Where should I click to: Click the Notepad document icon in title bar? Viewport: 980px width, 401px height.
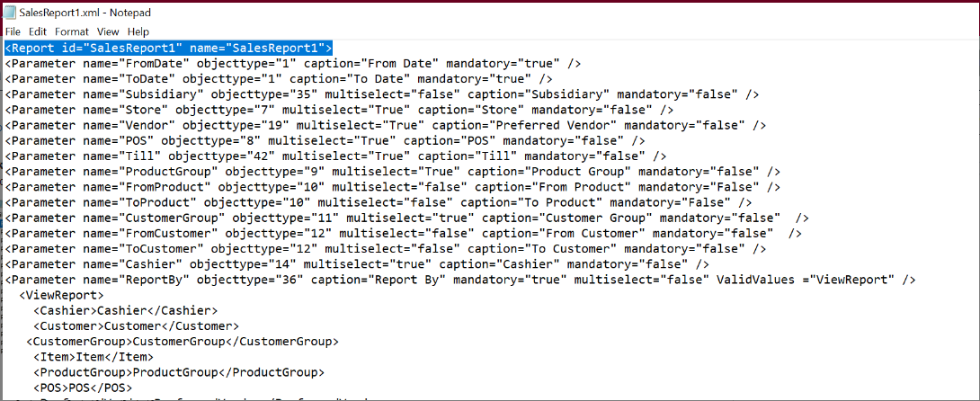11,13
